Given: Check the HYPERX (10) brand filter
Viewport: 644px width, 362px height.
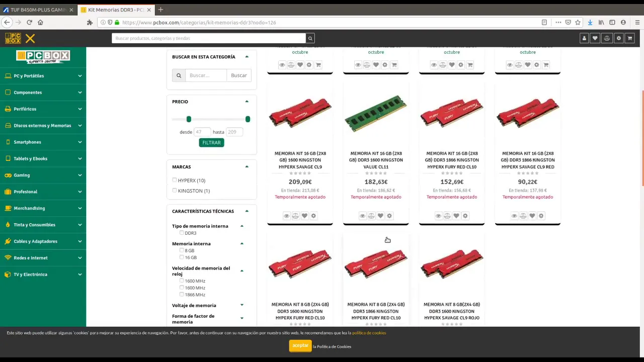Looking at the screenshot, I should 175,180.
